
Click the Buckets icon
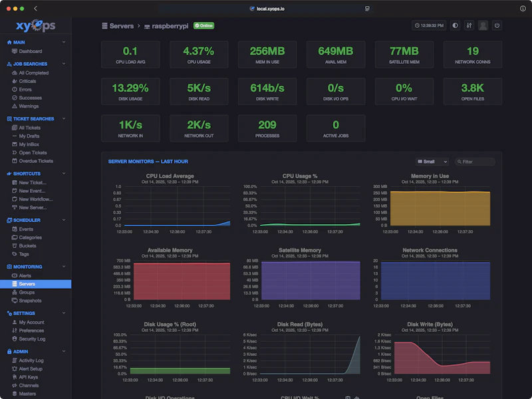[14, 245]
